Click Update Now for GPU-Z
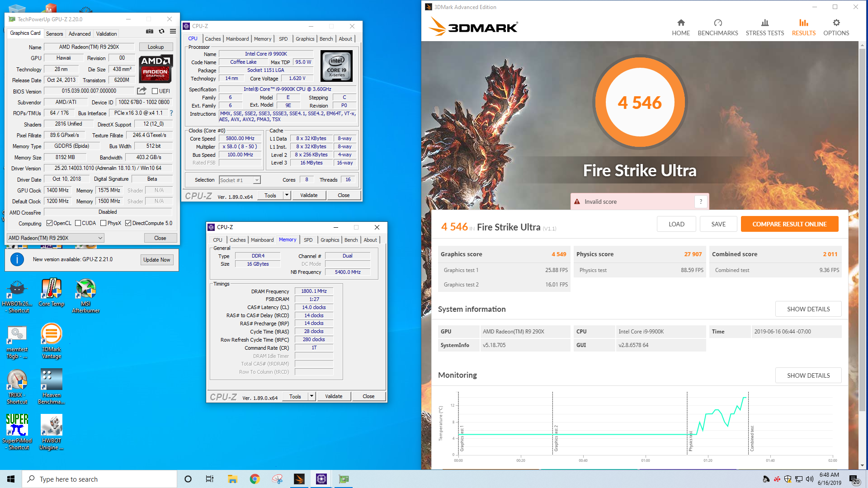The image size is (868, 488). 156,260
